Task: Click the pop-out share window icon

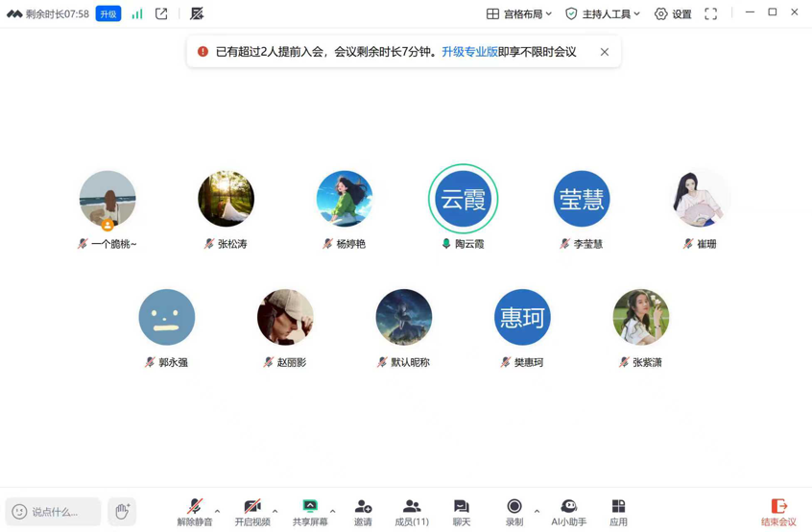Action: [161, 13]
